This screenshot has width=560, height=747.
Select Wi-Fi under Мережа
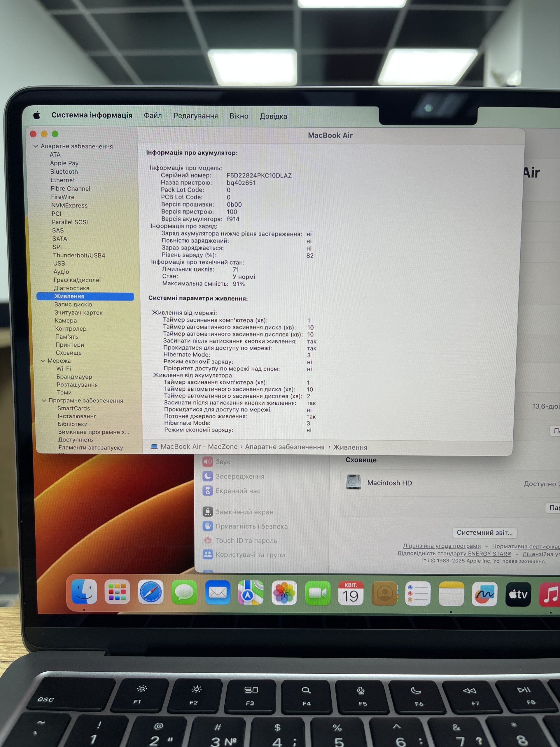pos(64,369)
